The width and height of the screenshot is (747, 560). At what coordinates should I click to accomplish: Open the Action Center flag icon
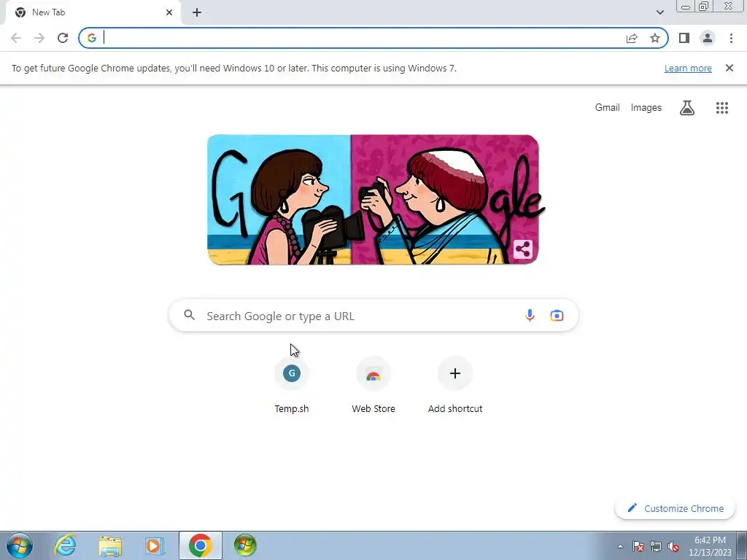(x=638, y=546)
